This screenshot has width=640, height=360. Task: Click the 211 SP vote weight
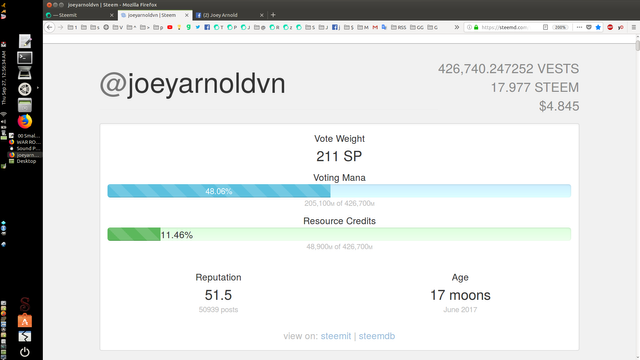coord(339,156)
